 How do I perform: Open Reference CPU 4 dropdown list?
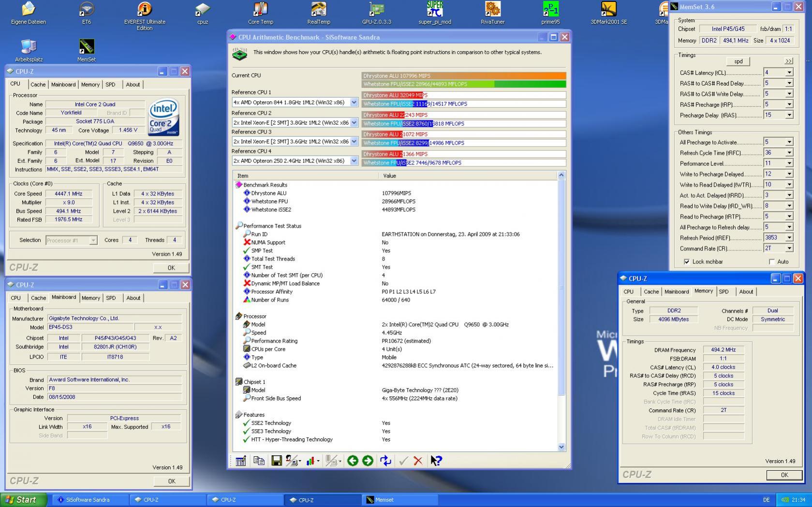click(x=354, y=161)
